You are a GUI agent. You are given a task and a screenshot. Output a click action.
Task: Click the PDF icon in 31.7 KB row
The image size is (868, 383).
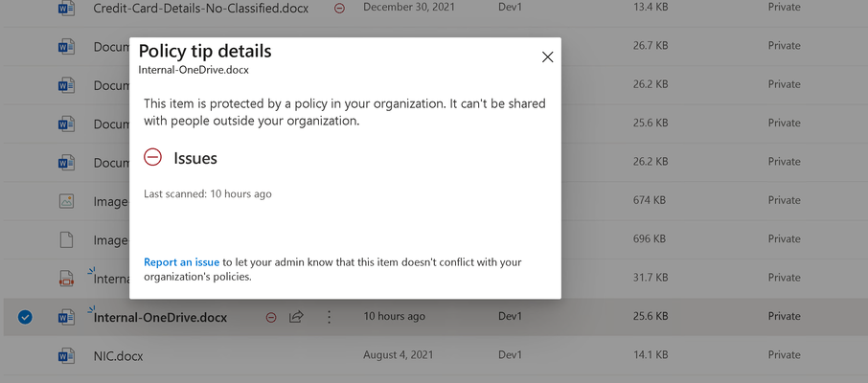click(66, 279)
